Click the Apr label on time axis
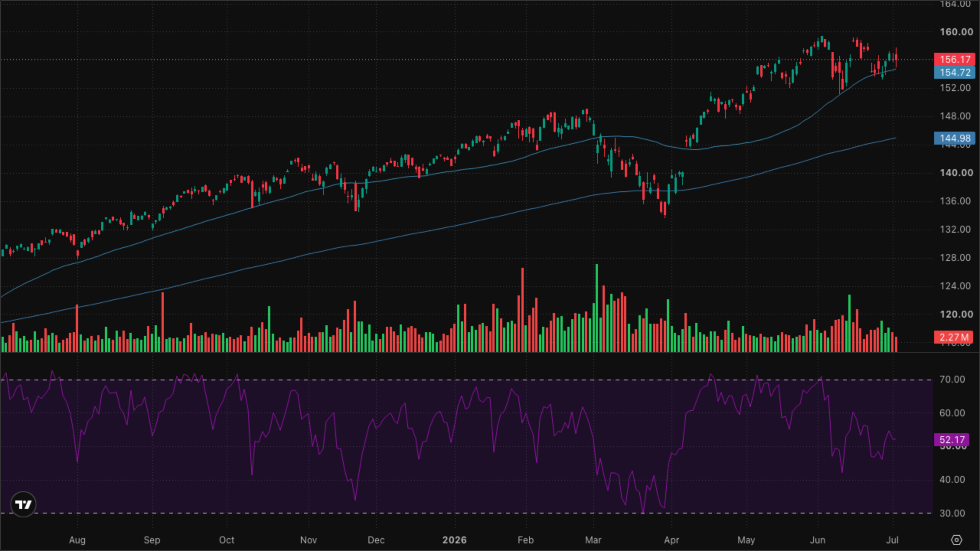The width and height of the screenshot is (980, 551). tap(671, 540)
